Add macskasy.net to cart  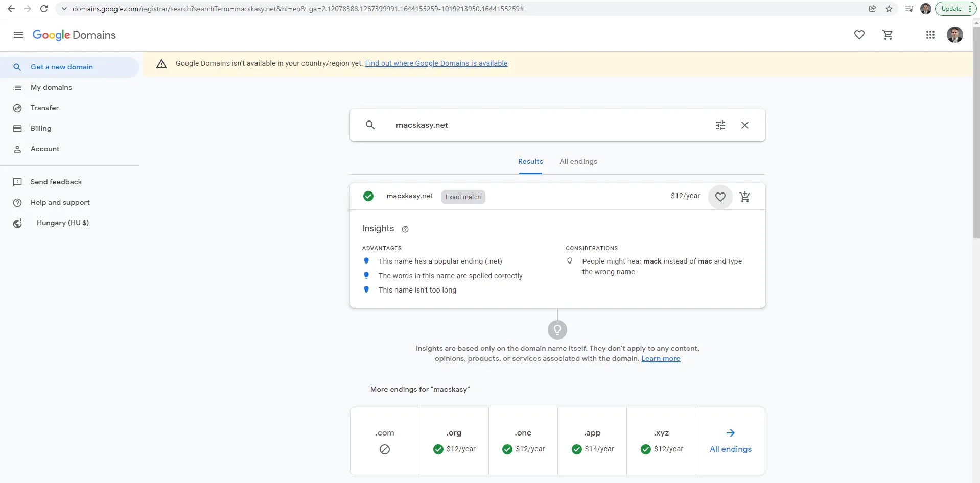point(745,197)
